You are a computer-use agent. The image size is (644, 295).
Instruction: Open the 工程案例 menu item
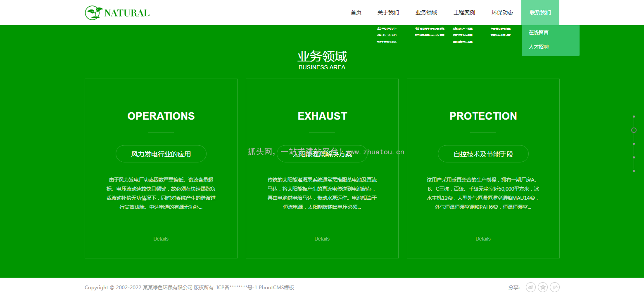coord(464,12)
